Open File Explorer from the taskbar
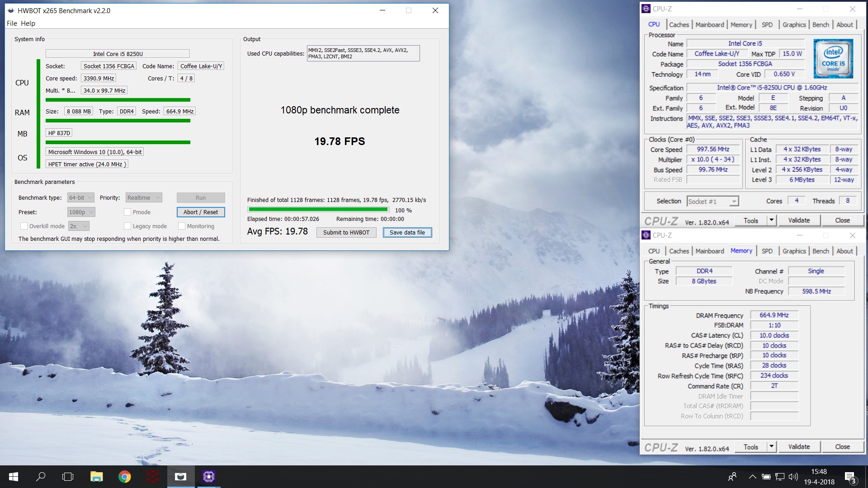 [96, 477]
